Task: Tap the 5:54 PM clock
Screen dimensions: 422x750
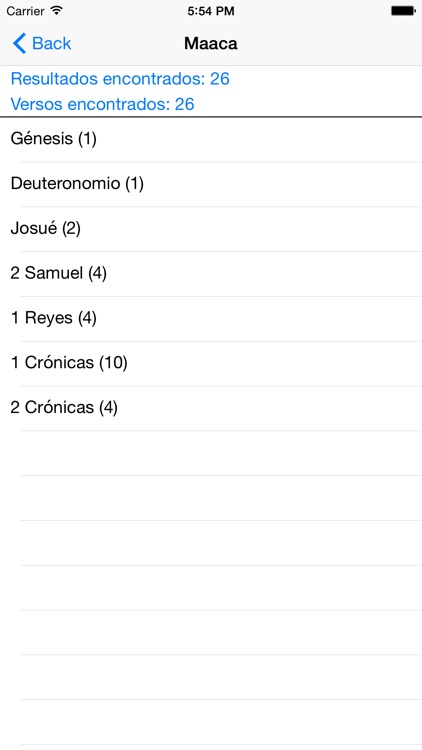Action: [x=211, y=11]
